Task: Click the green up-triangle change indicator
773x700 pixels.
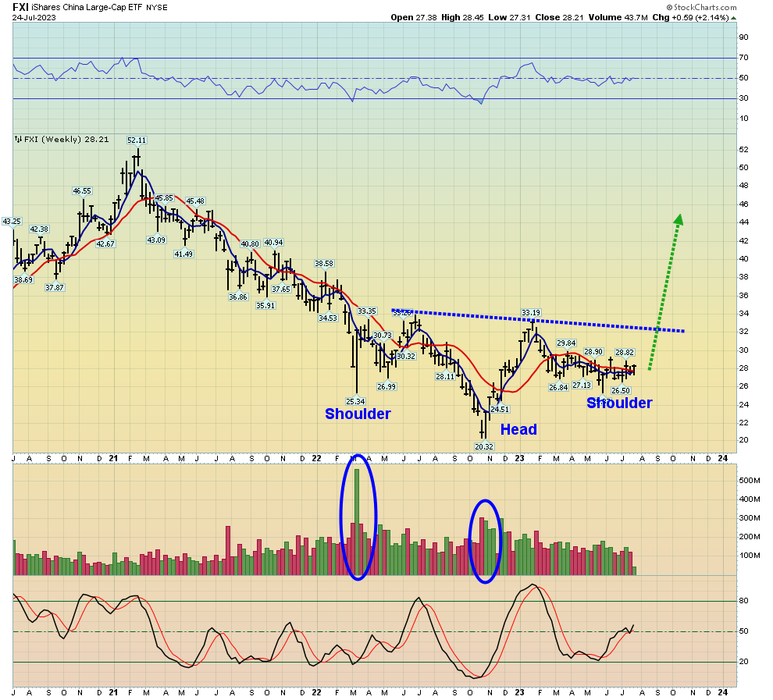Action: (x=733, y=18)
